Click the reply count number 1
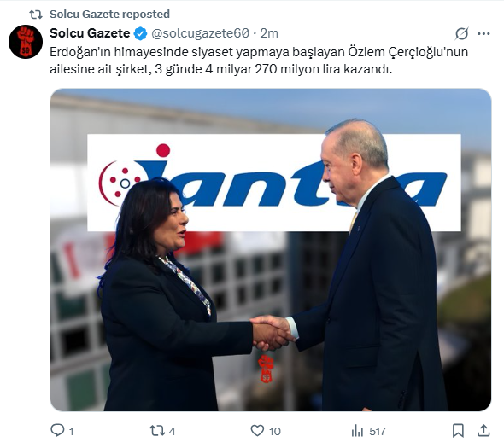The height and width of the screenshot is (448, 504). [72, 431]
